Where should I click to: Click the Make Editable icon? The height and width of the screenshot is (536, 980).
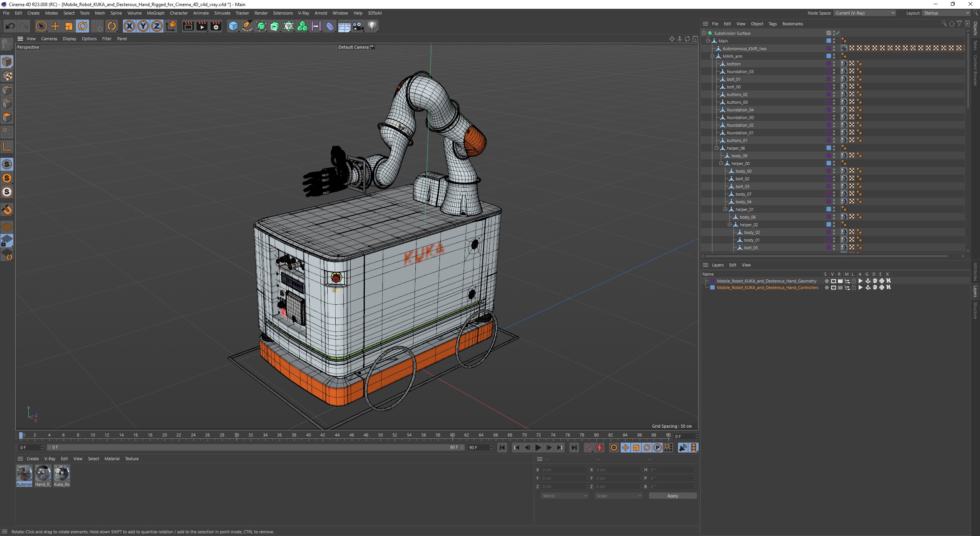pyautogui.click(x=7, y=45)
